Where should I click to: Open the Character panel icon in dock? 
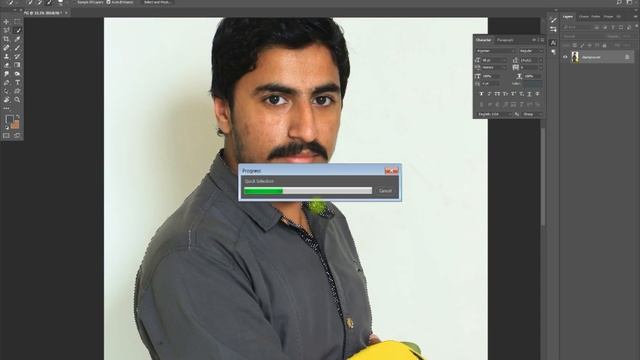click(x=553, y=43)
